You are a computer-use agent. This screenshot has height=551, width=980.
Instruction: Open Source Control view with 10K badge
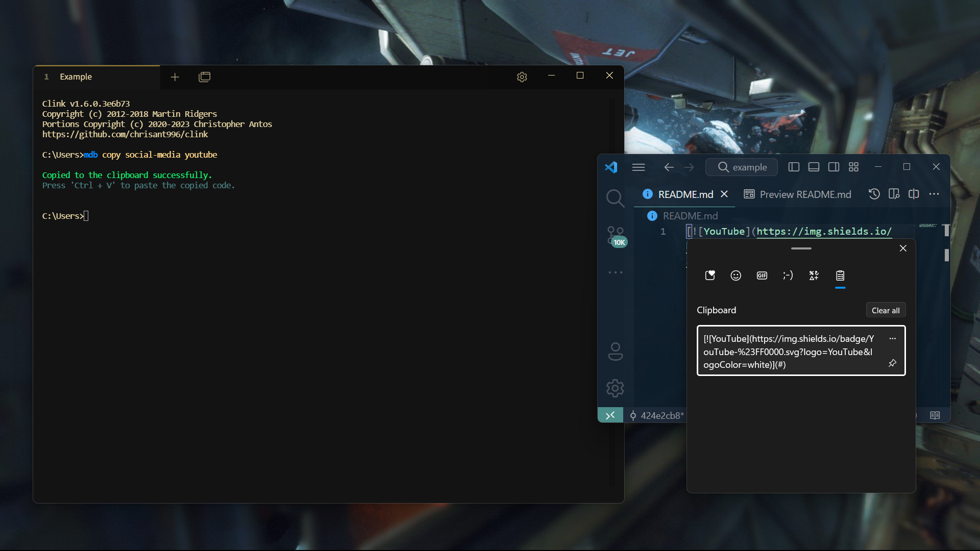tap(616, 236)
